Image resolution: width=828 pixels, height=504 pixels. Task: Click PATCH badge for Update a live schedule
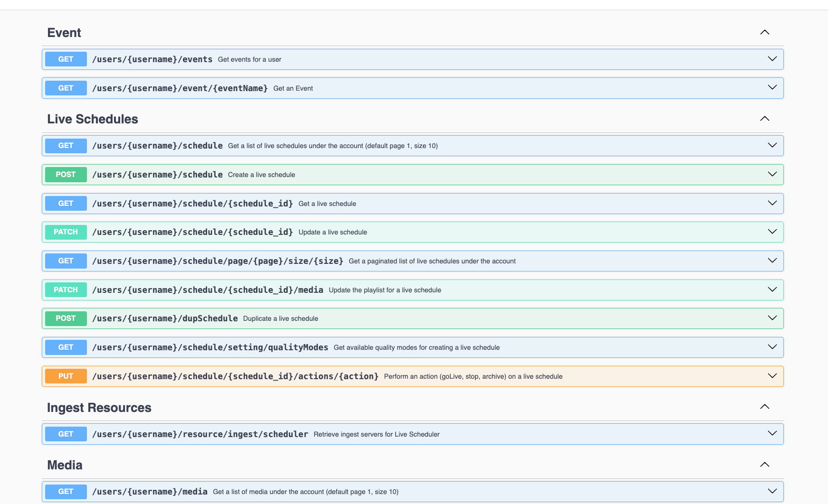click(66, 232)
